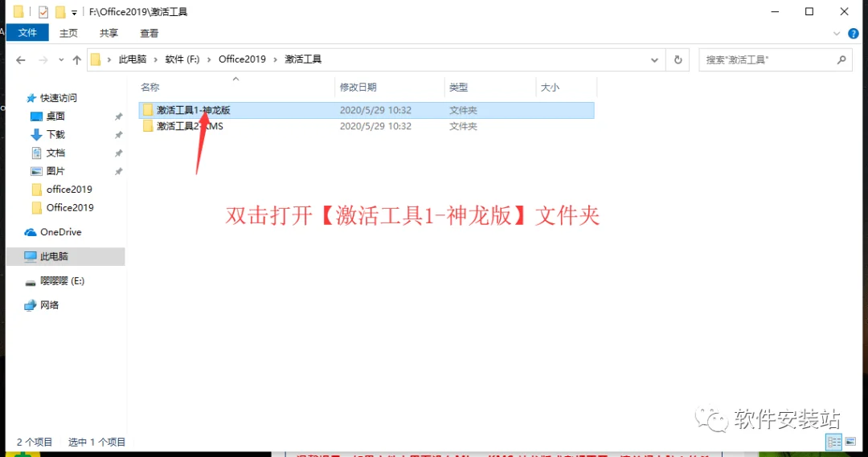Click the pin icon next to 文档
Image resolution: width=868 pixels, height=457 pixels.
pos(118,153)
